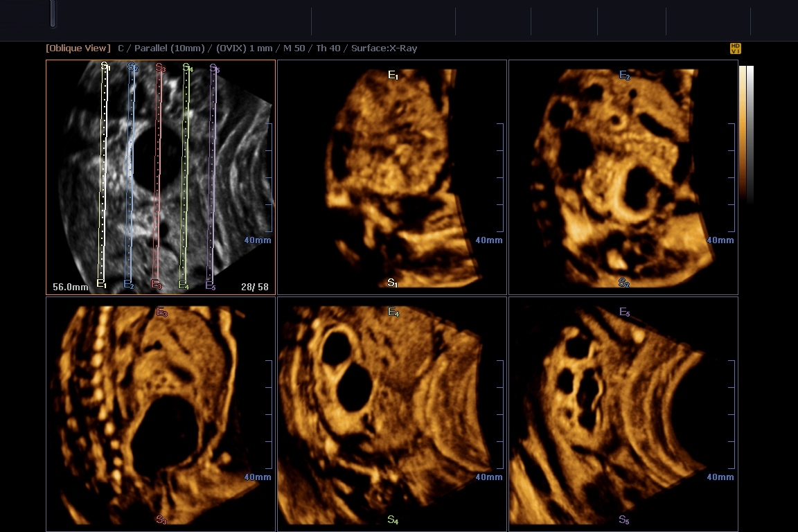Click the red S3 slice start marker

click(160, 68)
